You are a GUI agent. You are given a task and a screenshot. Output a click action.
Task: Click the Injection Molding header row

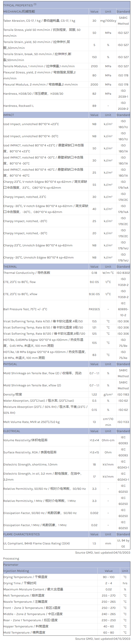[16, 571]
